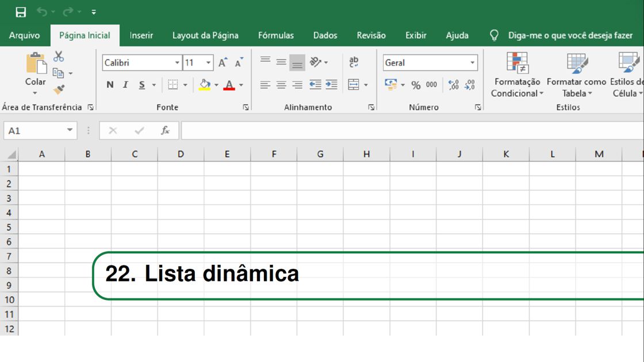This screenshot has width=644, height=362.
Task: Switch to the Layout da Página tab
Action: pyautogui.click(x=205, y=35)
